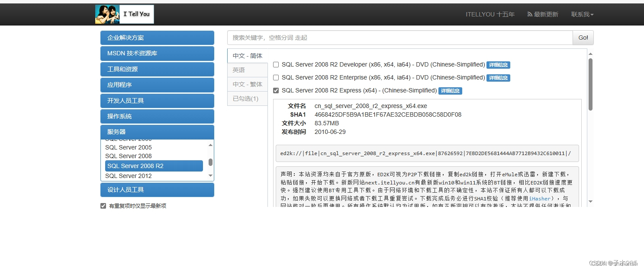The image size is (644, 270).
Task: Check SQL Server 2008 R2 Developer checkbox
Action: click(x=276, y=64)
